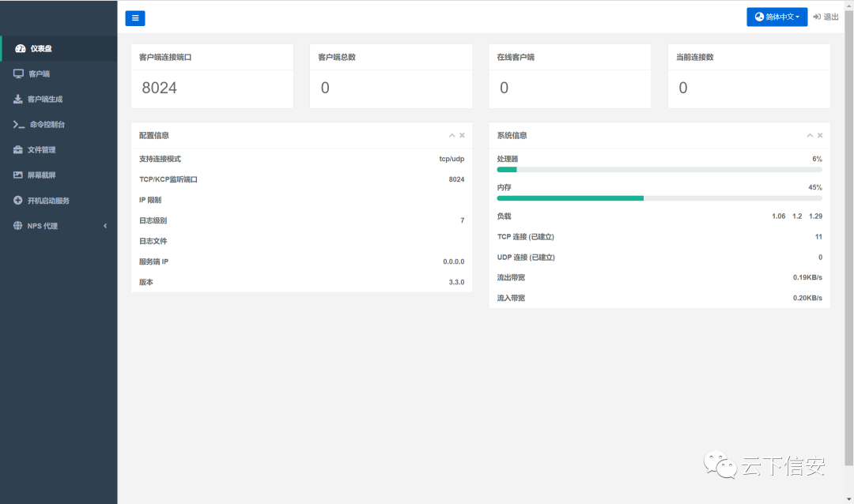Click the 服务端 IP value 0.0.0.0
This screenshot has height=504, width=854.
(x=454, y=261)
